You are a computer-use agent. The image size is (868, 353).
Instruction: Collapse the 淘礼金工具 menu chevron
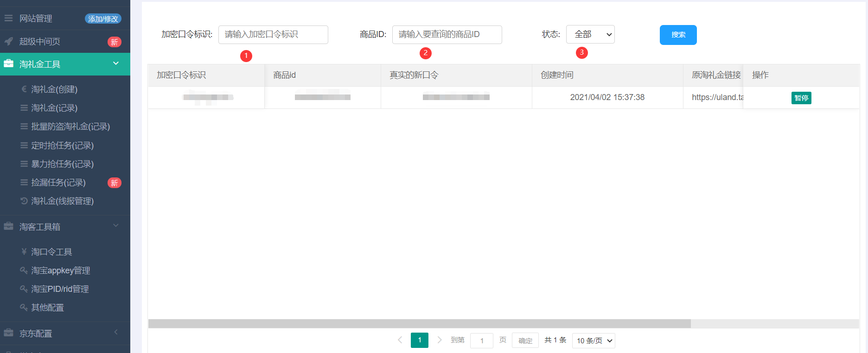point(116,63)
